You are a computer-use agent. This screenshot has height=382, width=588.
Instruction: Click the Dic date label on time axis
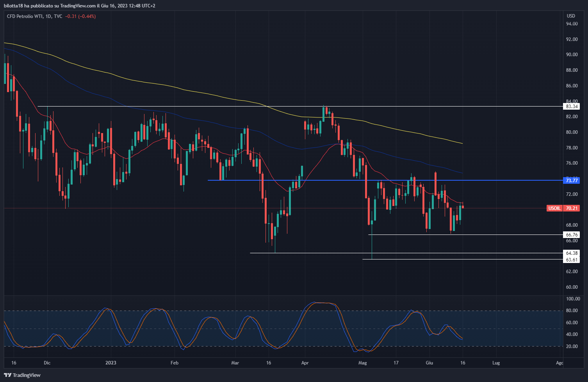point(47,363)
